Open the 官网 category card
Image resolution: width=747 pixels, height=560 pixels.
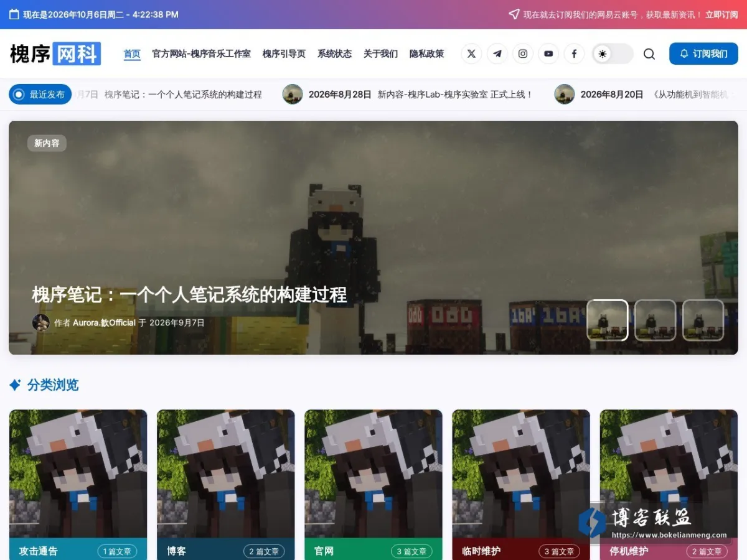(x=374, y=485)
